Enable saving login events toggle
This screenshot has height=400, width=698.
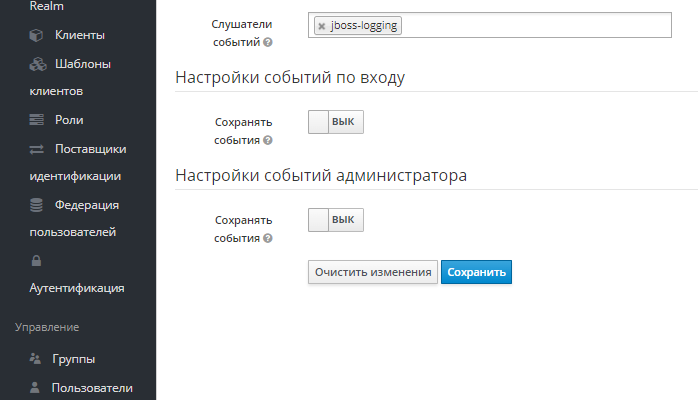tap(335, 122)
